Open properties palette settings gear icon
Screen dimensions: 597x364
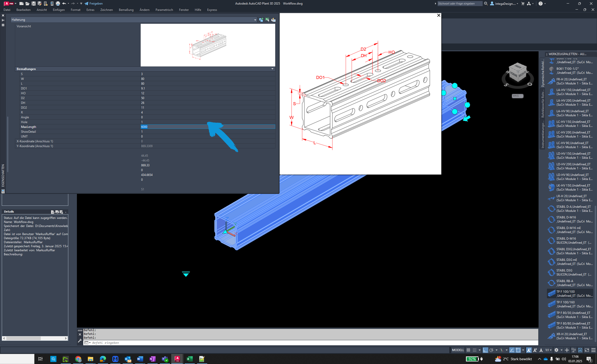3,25
